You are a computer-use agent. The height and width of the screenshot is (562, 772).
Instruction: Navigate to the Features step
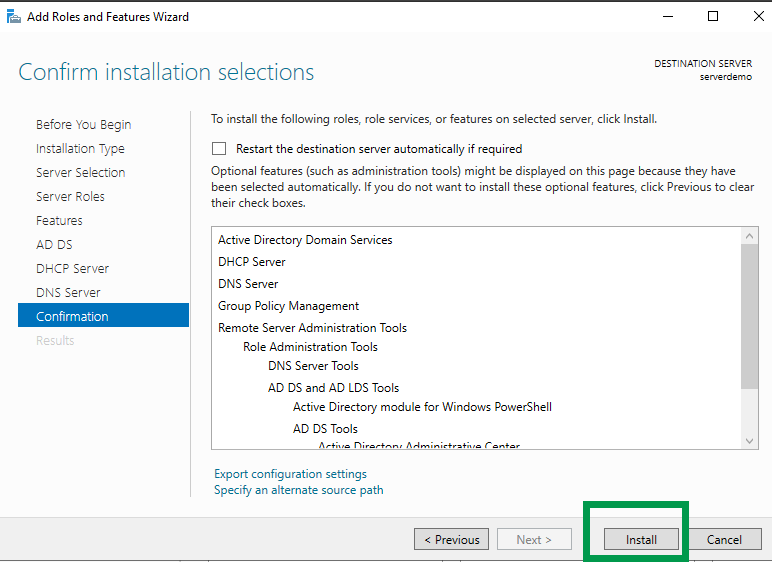click(59, 221)
